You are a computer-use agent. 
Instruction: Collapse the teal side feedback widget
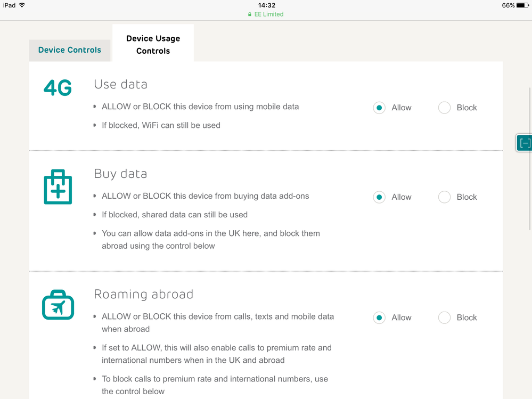pos(525,143)
